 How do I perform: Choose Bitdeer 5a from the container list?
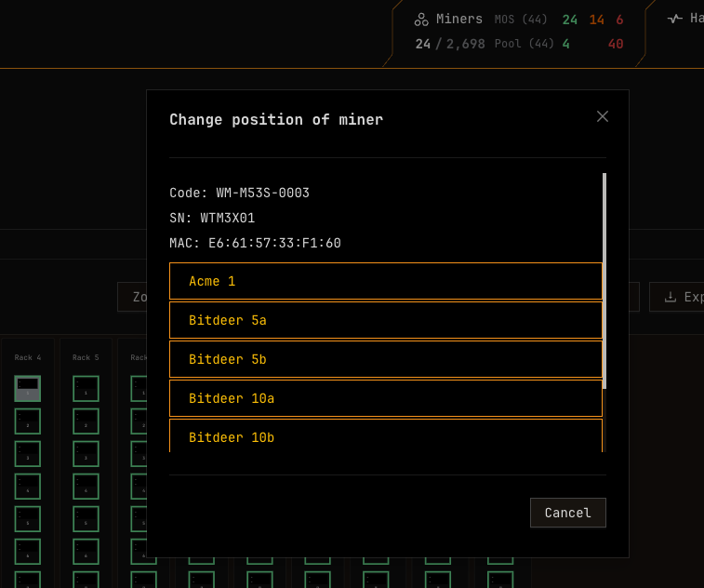coord(386,320)
